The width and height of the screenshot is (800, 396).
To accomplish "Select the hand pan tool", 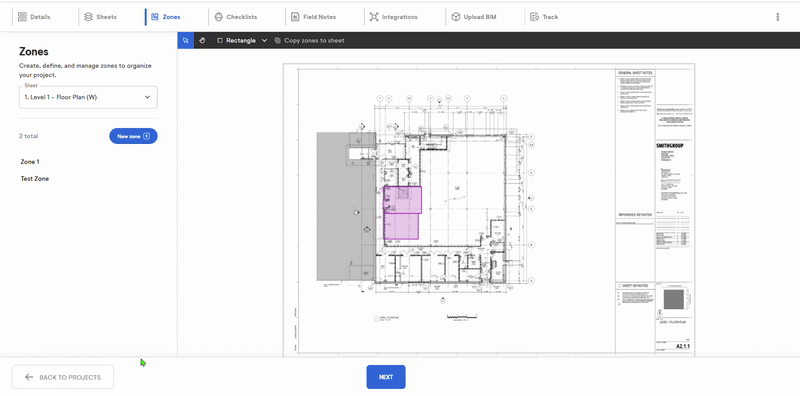I will coord(203,40).
